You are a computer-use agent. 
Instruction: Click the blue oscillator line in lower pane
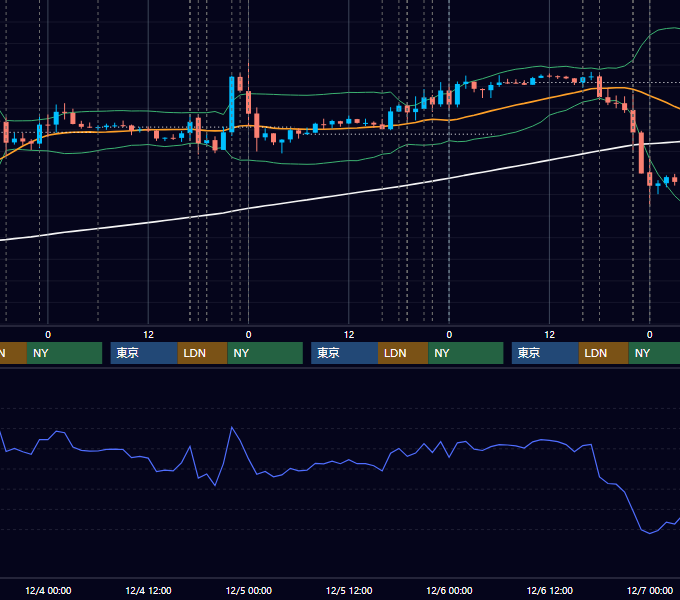point(349,461)
